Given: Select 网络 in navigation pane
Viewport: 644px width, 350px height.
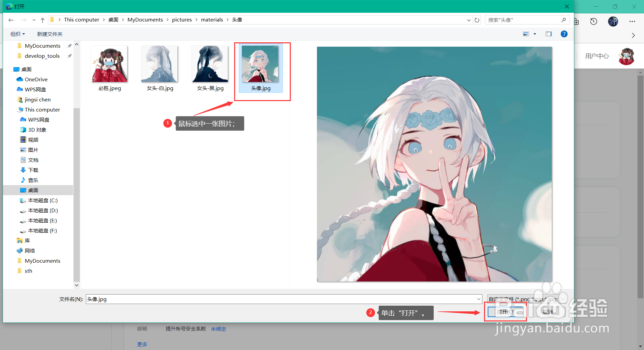Looking at the screenshot, I should tap(30, 251).
